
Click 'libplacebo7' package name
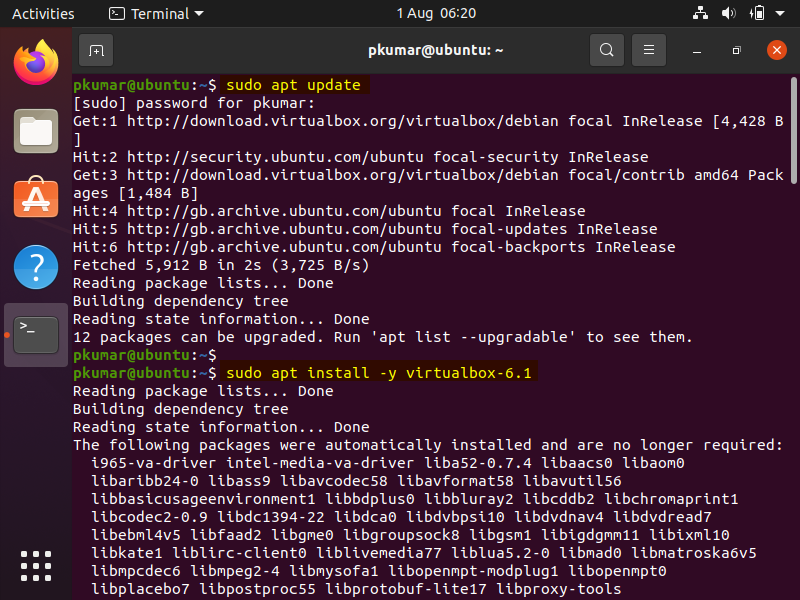point(140,589)
